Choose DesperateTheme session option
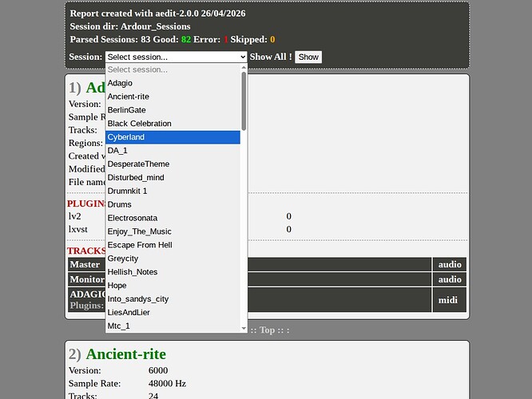The height and width of the screenshot is (399, 532). pyautogui.click(x=173, y=164)
